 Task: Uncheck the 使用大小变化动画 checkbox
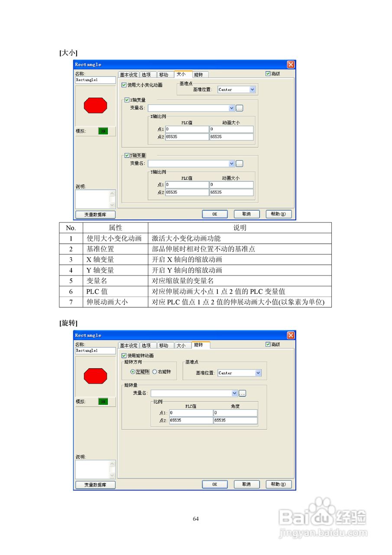click(x=125, y=85)
